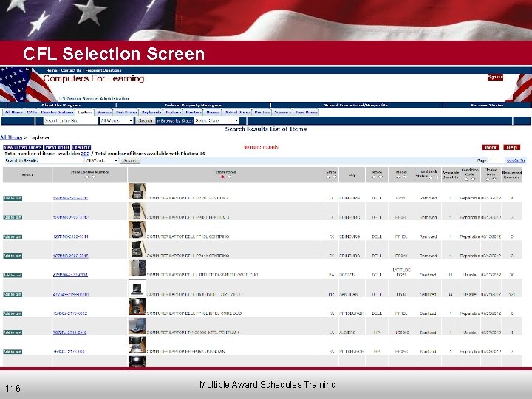Image resolution: width=532 pixels, height=399 pixels.
Task: Open photo of Dell Intel Core Duo Pittsburgh laptop
Action: point(137,307)
